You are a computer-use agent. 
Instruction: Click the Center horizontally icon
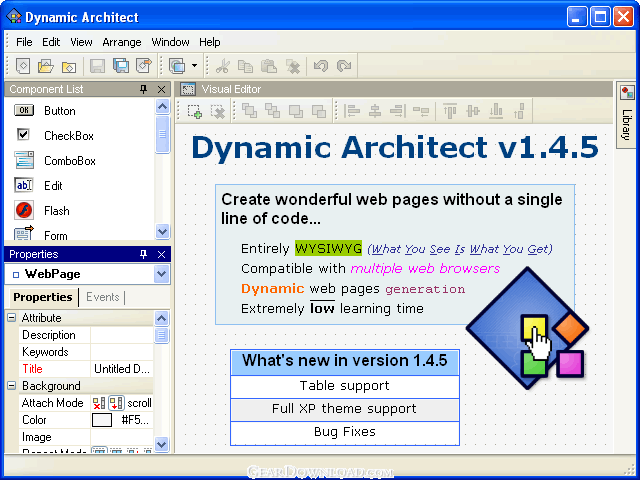point(375,111)
